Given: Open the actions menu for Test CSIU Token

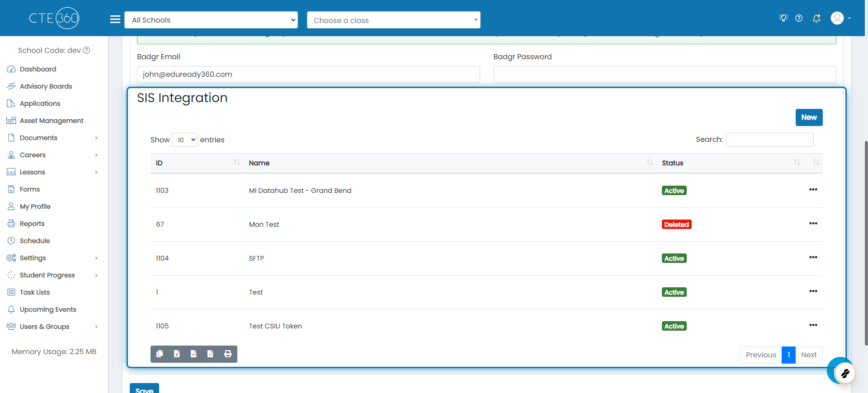Looking at the screenshot, I should (813, 325).
